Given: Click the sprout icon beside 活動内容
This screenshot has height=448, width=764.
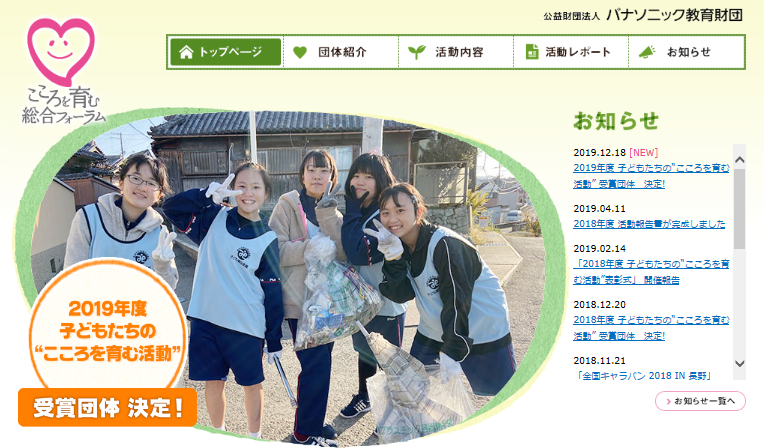Looking at the screenshot, I should 417,52.
